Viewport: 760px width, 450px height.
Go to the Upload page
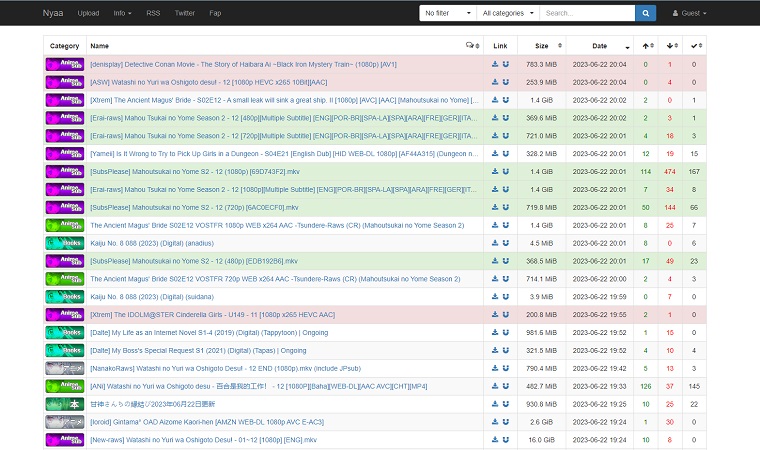click(88, 13)
